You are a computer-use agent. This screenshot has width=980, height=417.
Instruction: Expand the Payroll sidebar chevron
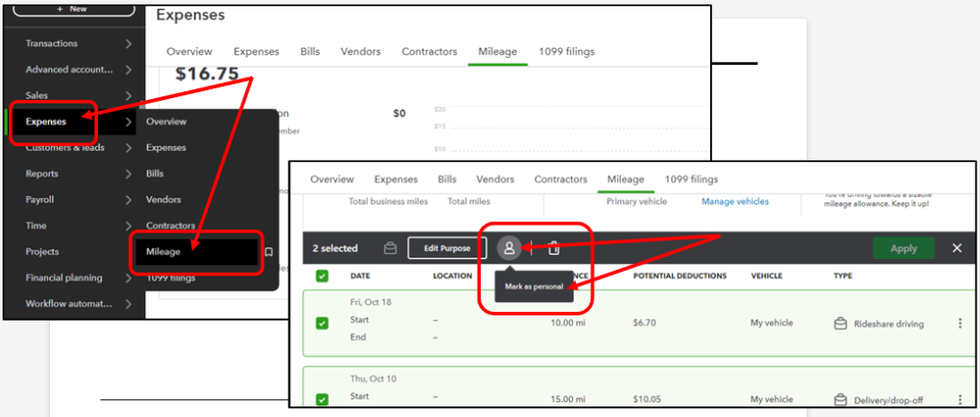click(x=129, y=200)
